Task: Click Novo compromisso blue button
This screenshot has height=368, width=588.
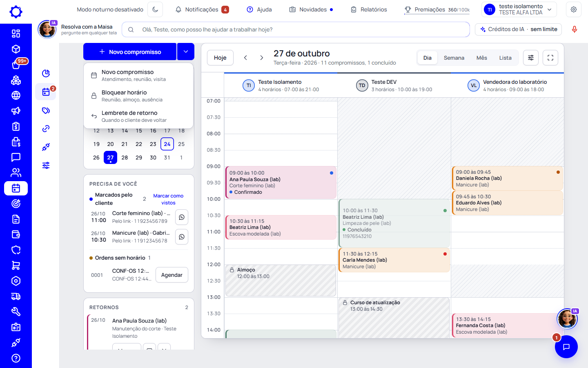Action: (130, 52)
